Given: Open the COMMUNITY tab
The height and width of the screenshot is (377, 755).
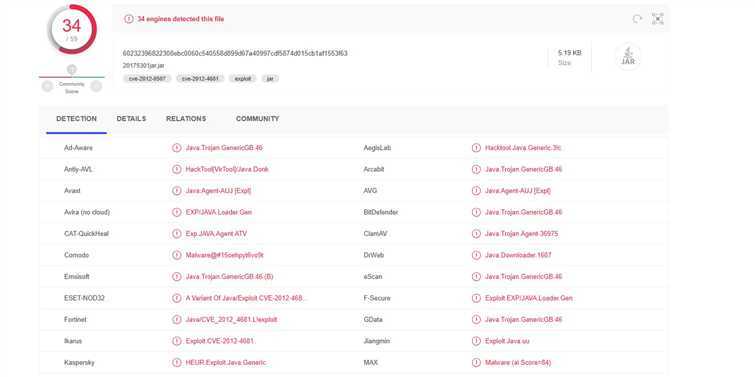Looking at the screenshot, I should click(258, 118).
